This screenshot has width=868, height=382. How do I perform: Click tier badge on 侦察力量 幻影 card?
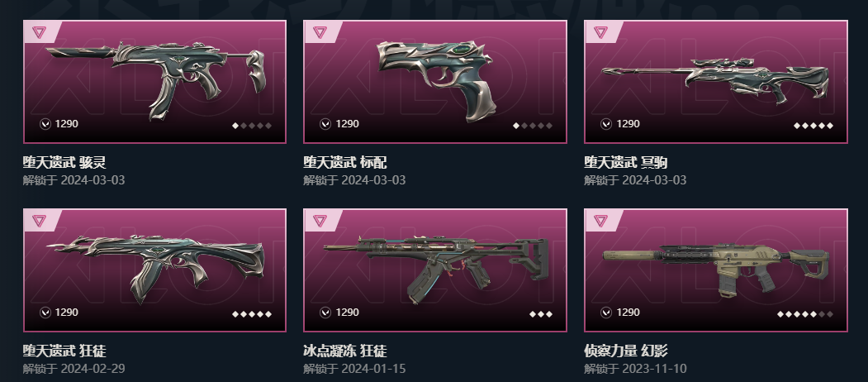[x=600, y=220]
